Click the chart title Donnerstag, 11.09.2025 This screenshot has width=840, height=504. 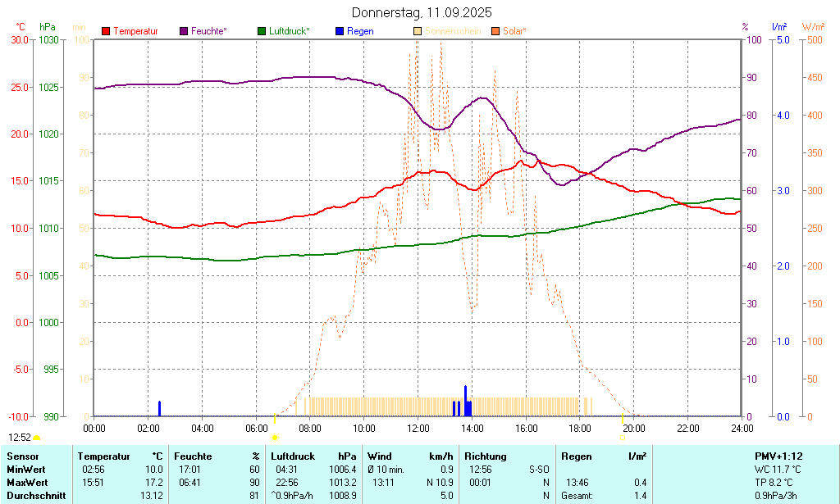pyautogui.click(x=422, y=12)
